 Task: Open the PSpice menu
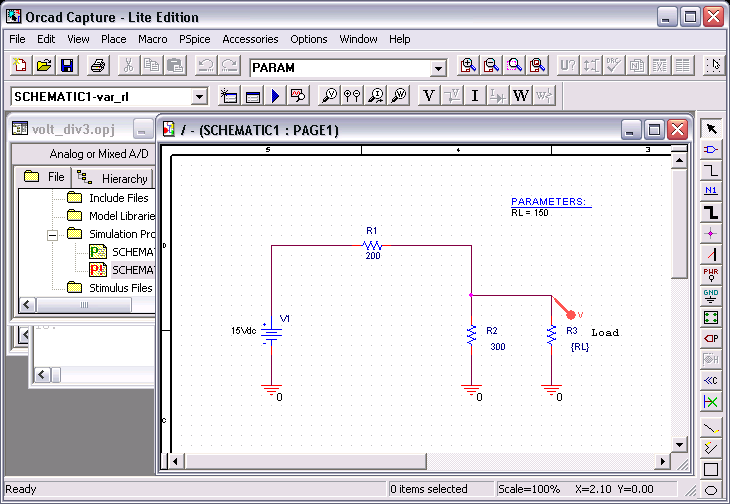(x=195, y=39)
